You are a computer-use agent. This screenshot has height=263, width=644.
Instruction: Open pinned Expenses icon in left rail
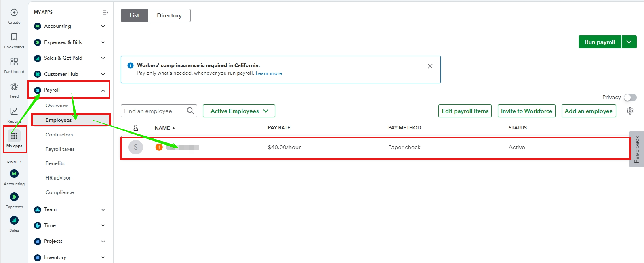click(14, 197)
